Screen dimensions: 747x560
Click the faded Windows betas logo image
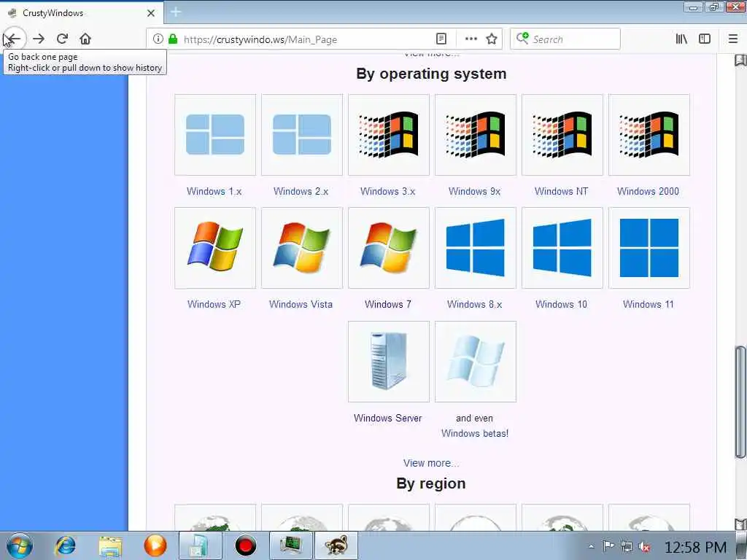(475, 362)
